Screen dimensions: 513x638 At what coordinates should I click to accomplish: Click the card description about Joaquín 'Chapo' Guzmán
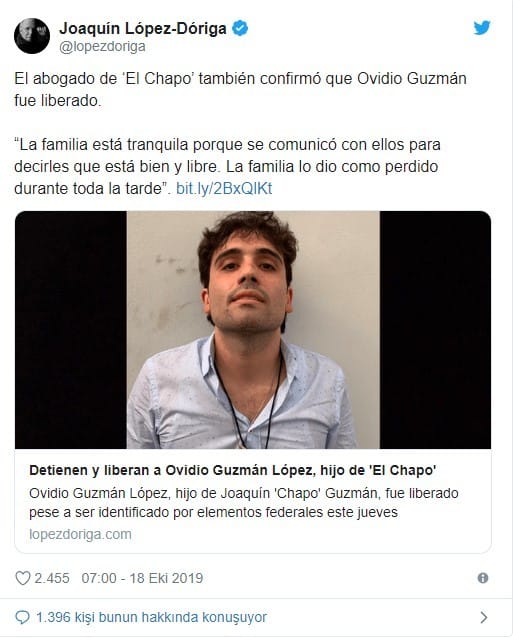pos(244,503)
